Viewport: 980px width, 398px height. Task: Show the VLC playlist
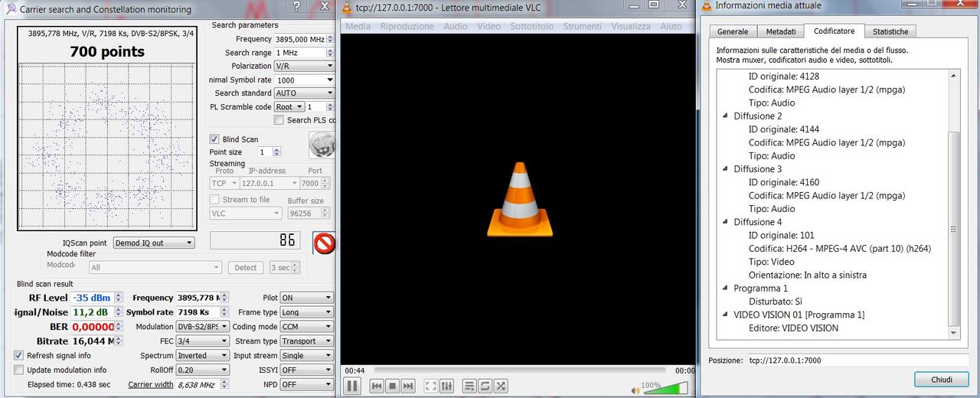tap(470, 386)
